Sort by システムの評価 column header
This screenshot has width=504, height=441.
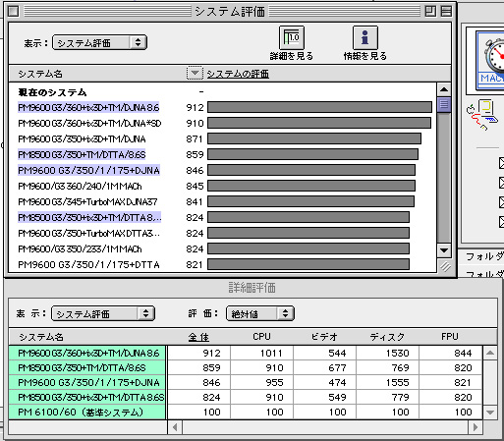(x=238, y=74)
